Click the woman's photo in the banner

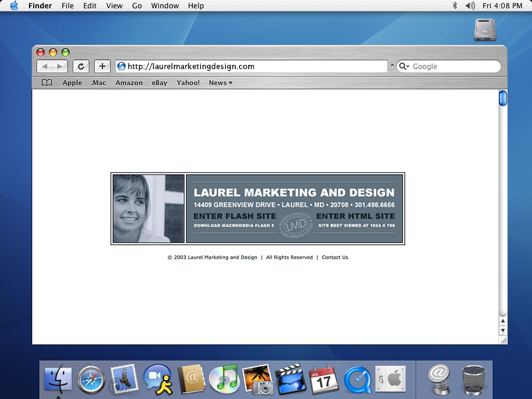[149, 208]
